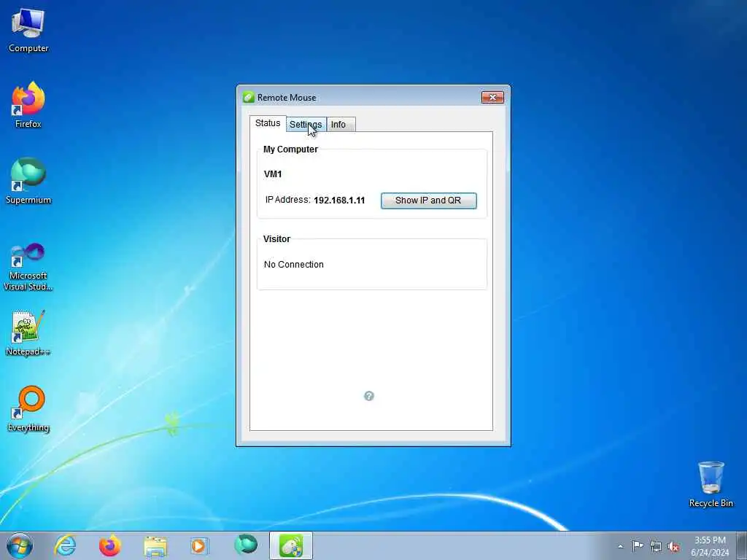
Task: Open Supermium from the taskbar
Action: (x=246, y=545)
